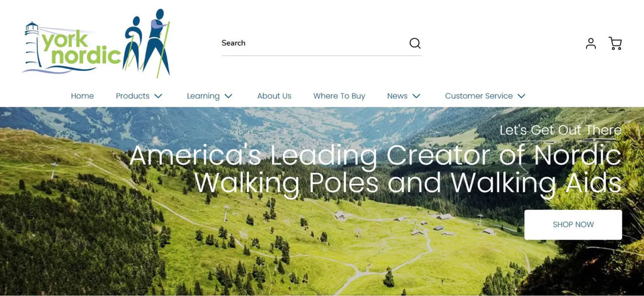Open the Products menu label

tap(133, 96)
